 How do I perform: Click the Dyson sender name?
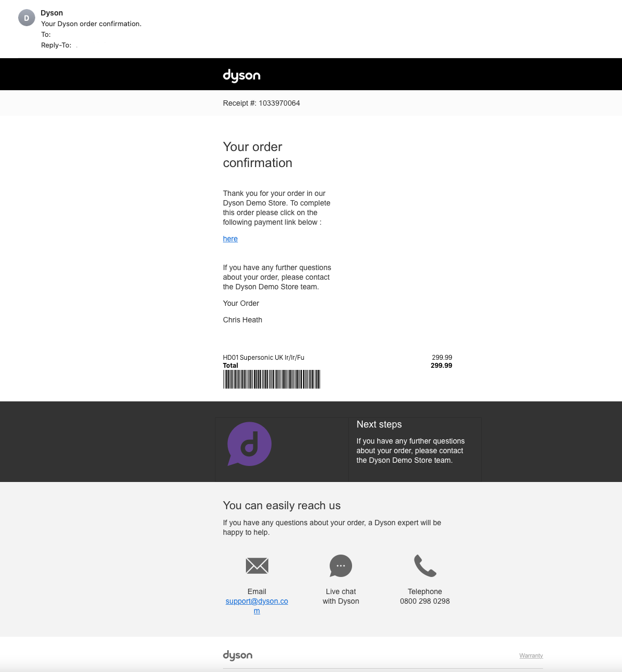[x=52, y=13]
